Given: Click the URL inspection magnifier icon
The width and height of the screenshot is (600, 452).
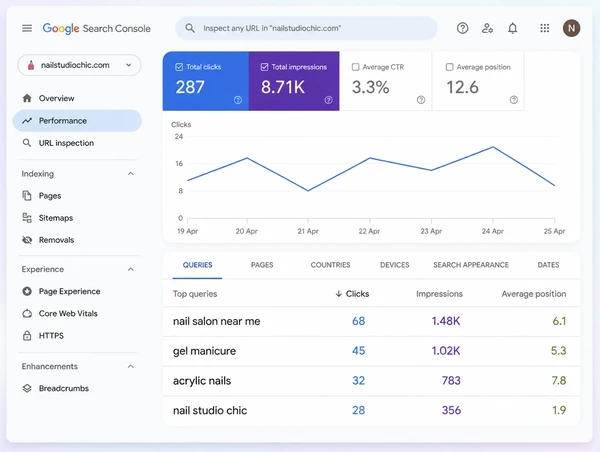Looking at the screenshot, I should [x=27, y=143].
